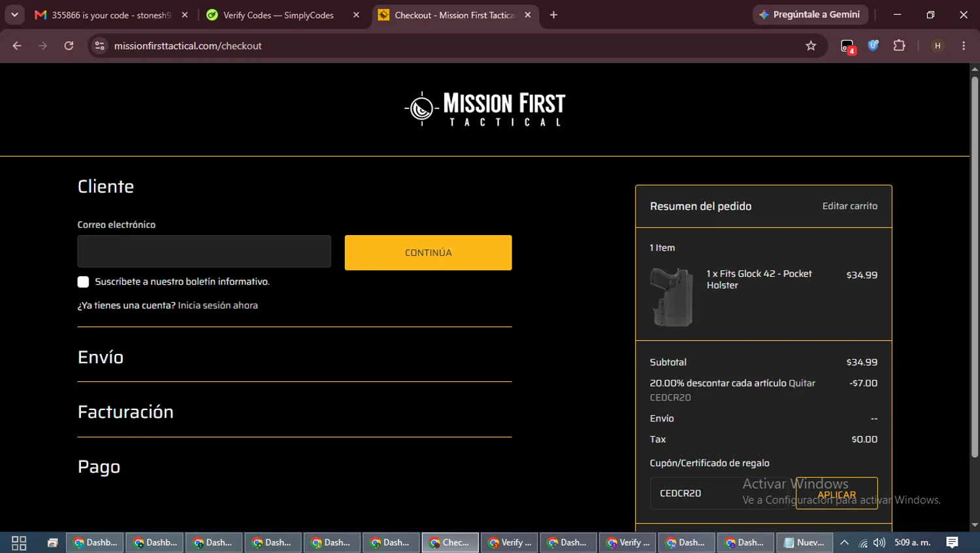This screenshot has height=553, width=980.
Task: Click the Inicia sesión ahora link
Action: [x=218, y=306]
